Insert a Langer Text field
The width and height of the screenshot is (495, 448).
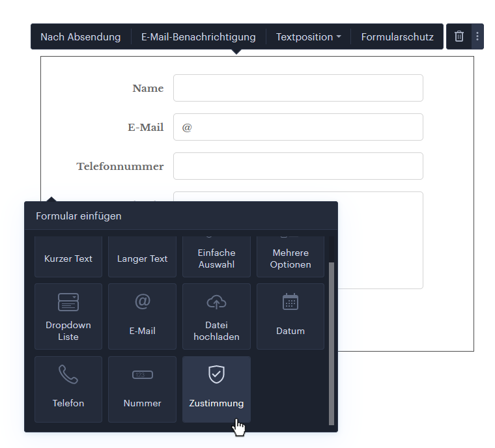[143, 257]
